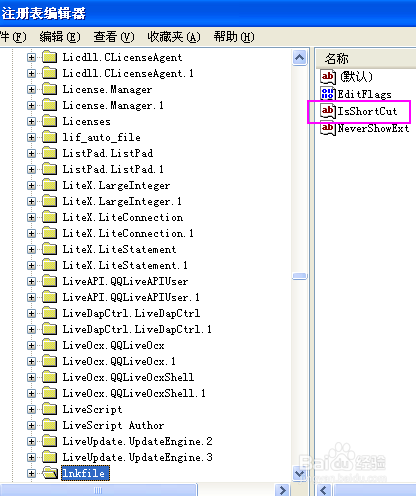416x496 pixels.
Task: Click the folder icon of License.Manager
Action: (50, 89)
